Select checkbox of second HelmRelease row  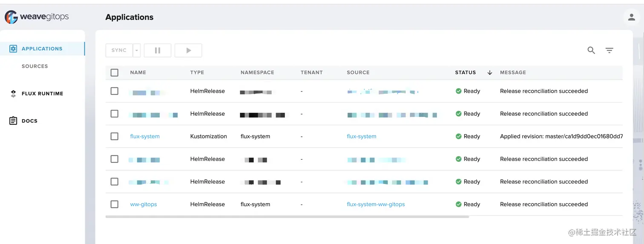114,114
